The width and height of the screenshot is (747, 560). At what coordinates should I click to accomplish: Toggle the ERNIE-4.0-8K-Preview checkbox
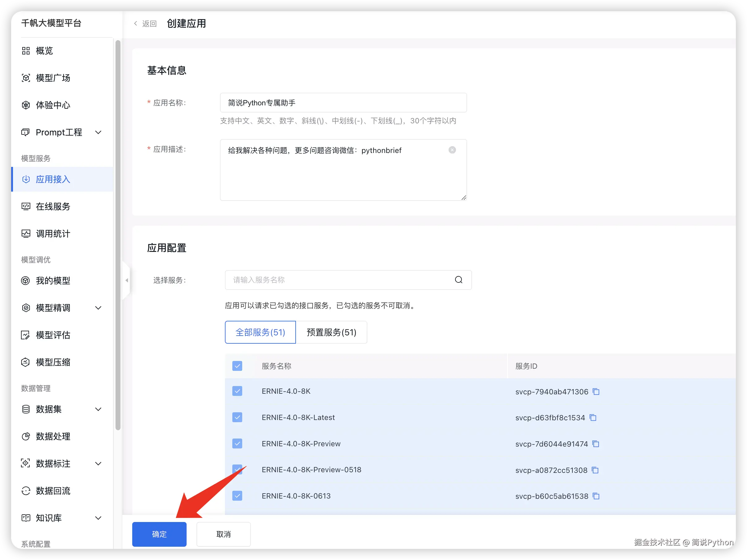(237, 443)
